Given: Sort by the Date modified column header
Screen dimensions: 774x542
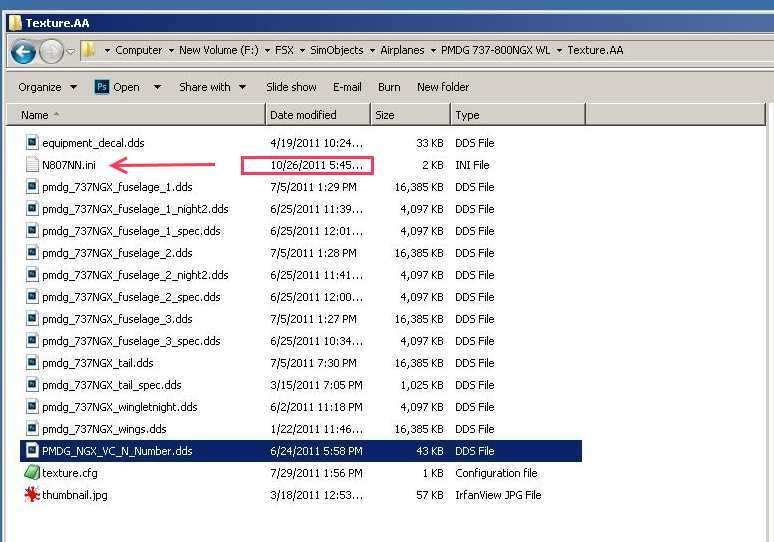Looking at the screenshot, I should click(318, 115).
